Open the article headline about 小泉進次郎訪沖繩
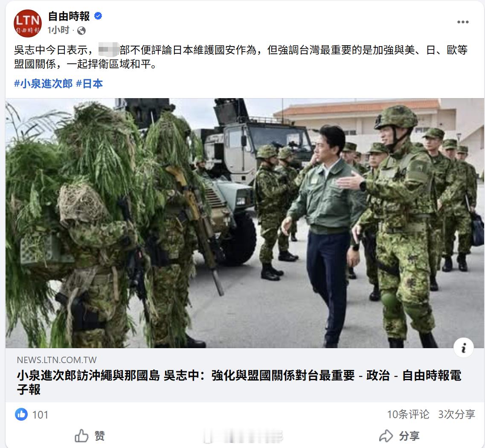 tap(239, 382)
